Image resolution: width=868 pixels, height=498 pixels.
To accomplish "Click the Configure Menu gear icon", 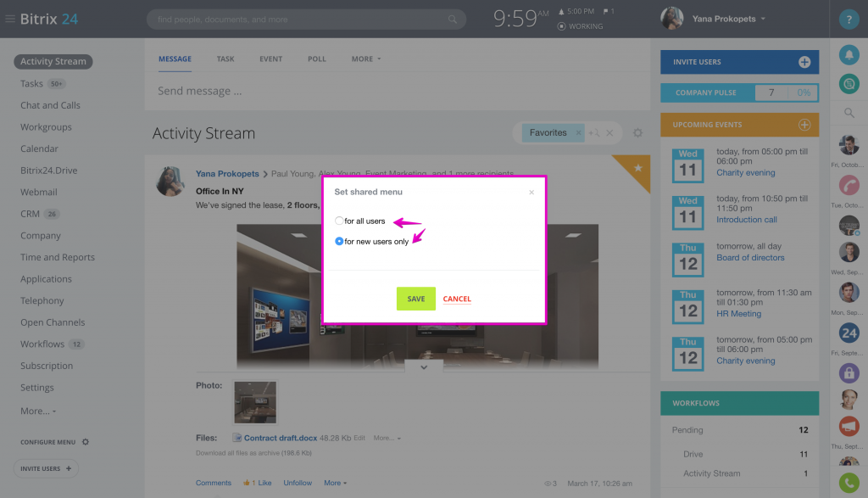I will (x=86, y=442).
